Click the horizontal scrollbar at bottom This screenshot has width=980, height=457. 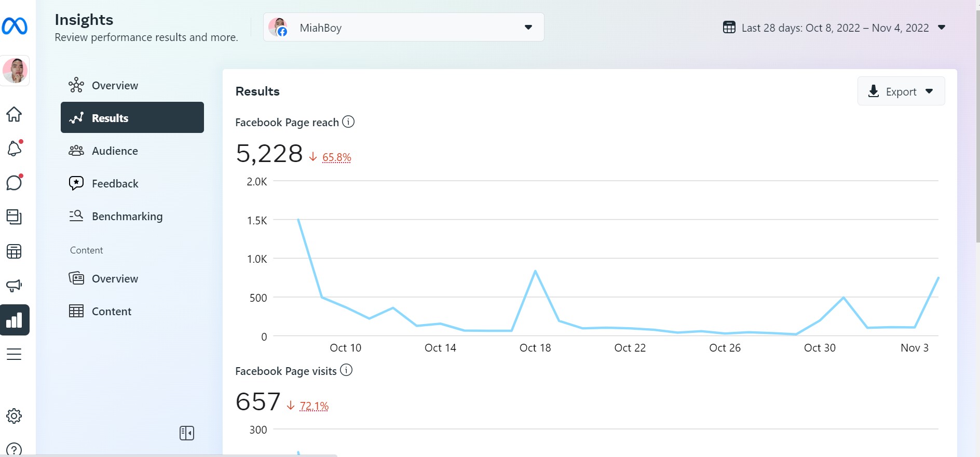pyautogui.click(x=169, y=455)
